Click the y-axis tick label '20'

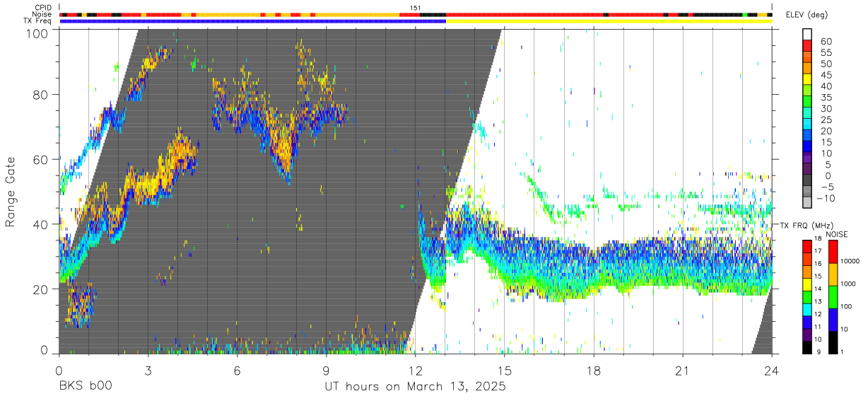41,289
